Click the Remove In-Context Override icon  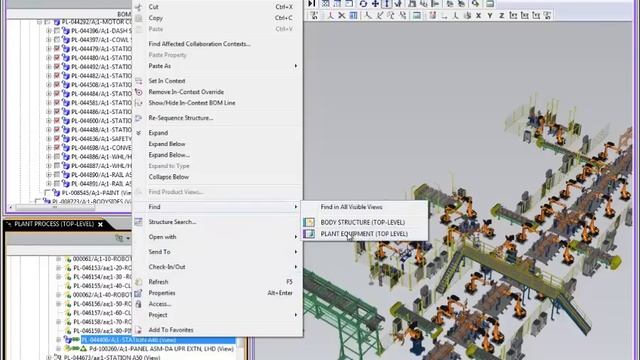point(139,92)
